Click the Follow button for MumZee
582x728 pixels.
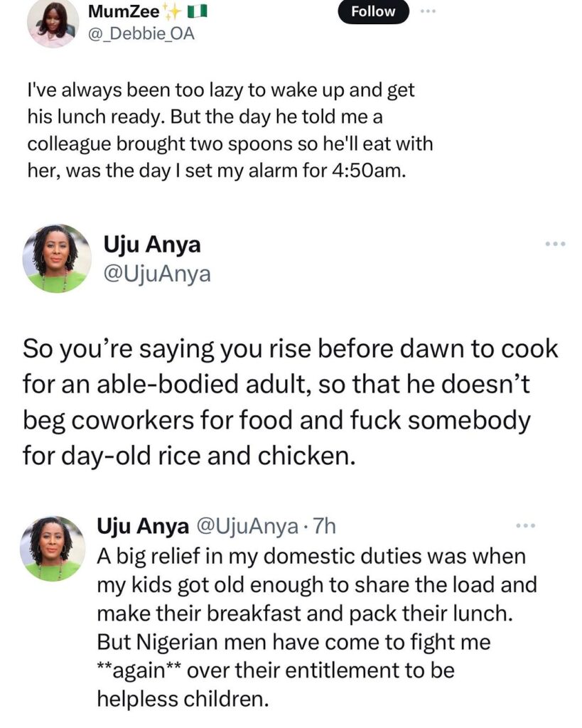[x=374, y=12]
